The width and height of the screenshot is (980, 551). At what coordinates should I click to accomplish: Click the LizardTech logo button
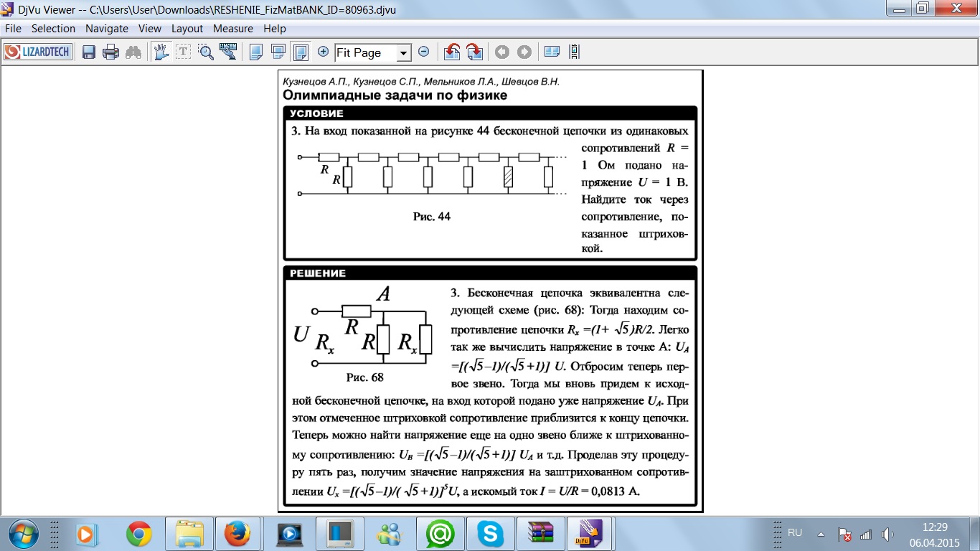(x=38, y=52)
